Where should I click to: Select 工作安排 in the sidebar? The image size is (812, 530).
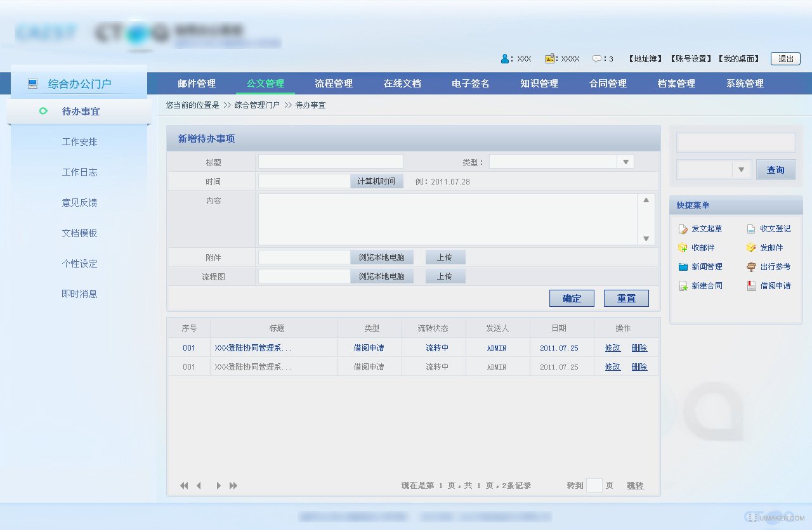[79, 142]
